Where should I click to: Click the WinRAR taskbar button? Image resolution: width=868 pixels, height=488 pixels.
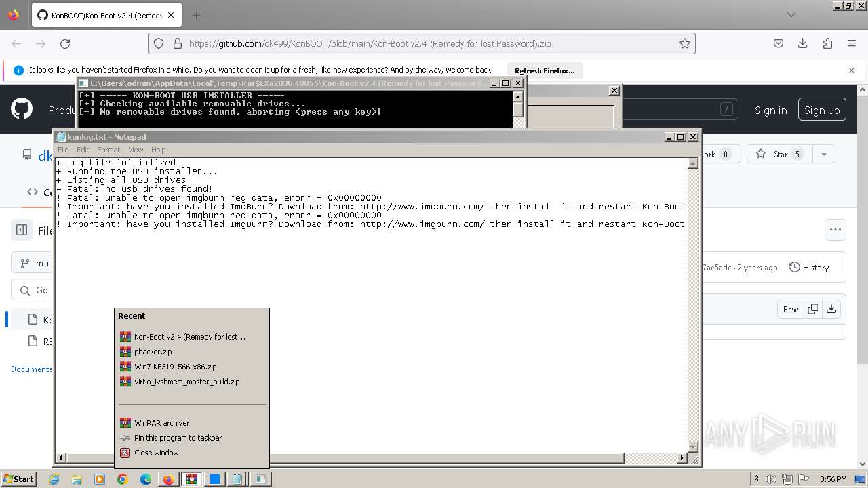pyautogui.click(x=192, y=479)
